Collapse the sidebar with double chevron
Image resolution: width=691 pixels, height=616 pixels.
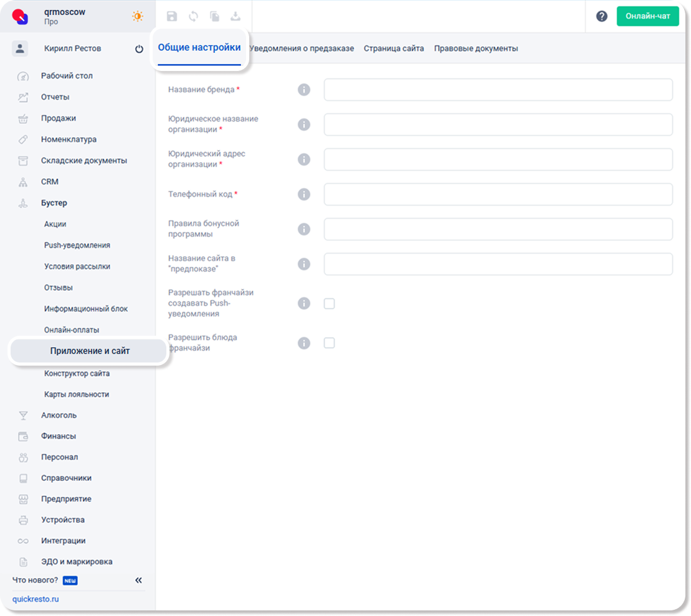pyautogui.click(x=139, y=580)
